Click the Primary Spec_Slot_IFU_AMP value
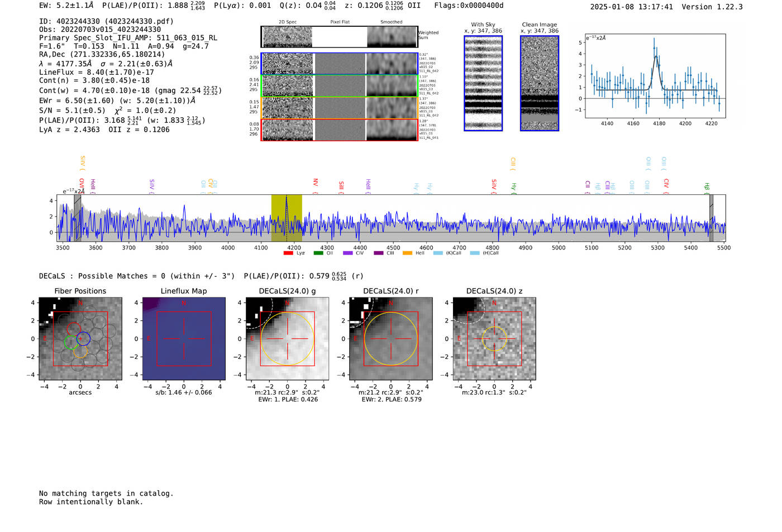Image resolution: width=782 pixels, height=532 pixels. click(x=187, y=38)
